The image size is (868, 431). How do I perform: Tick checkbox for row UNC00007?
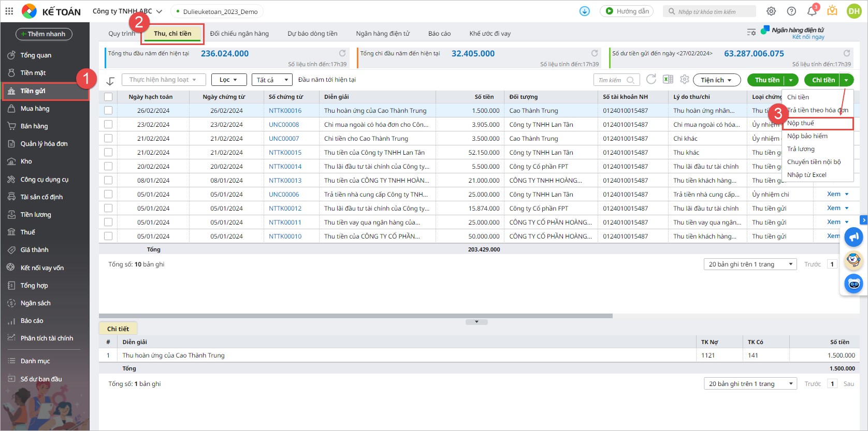pos(108,138)
